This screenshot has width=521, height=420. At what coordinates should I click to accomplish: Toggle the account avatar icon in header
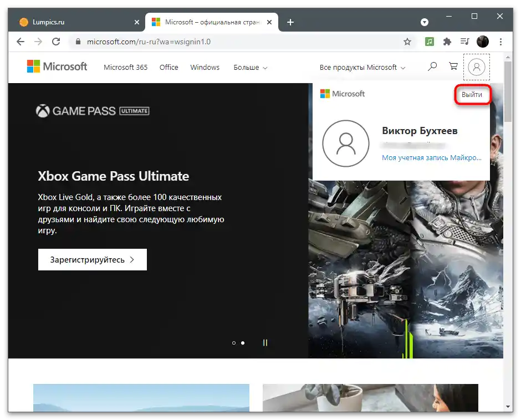point(477,67)
